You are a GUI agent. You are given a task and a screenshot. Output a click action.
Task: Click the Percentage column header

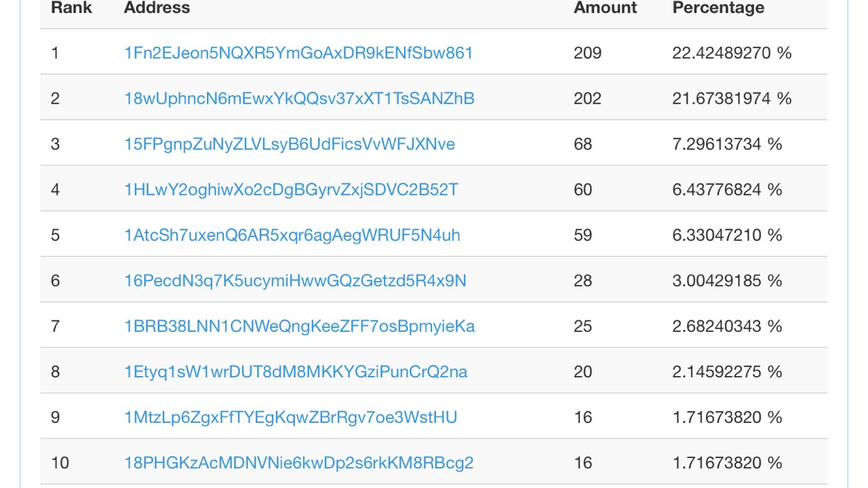[718, 8]
